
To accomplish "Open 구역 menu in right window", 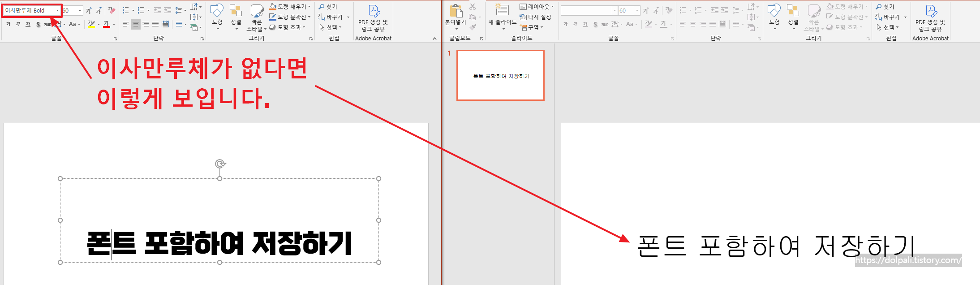I will [532, 27].
